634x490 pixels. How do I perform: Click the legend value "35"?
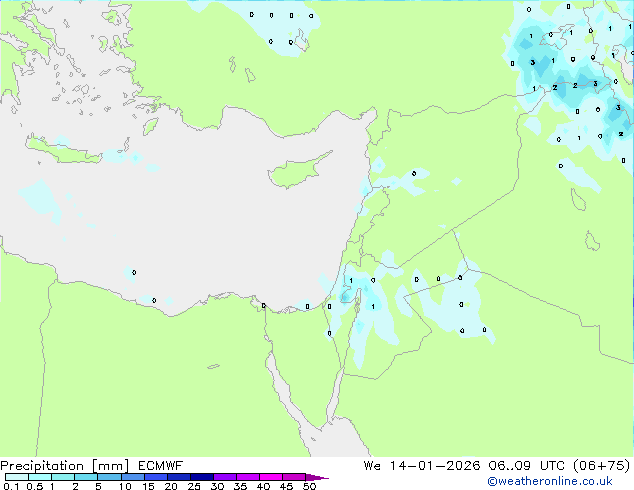(x=240, y=486)
